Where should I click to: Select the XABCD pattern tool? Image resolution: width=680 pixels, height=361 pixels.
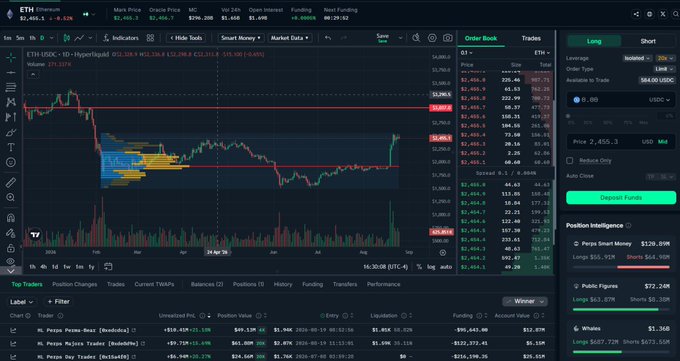[x=11, y=102]
